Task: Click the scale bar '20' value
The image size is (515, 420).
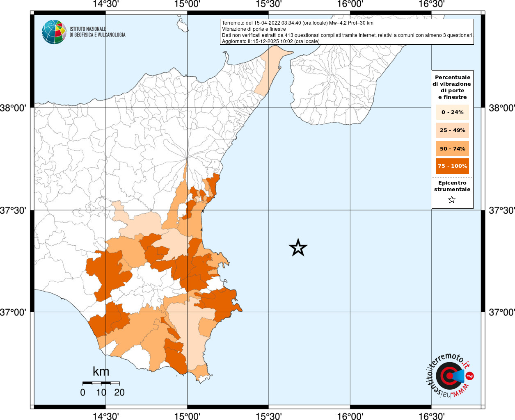Action: point(119,393)
